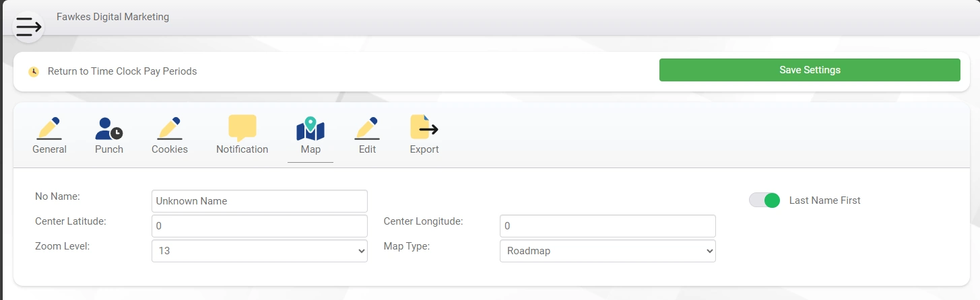Open the Edit pencil icon
The height and width of the screenshot is (300, 980).
tap(367, 128)
